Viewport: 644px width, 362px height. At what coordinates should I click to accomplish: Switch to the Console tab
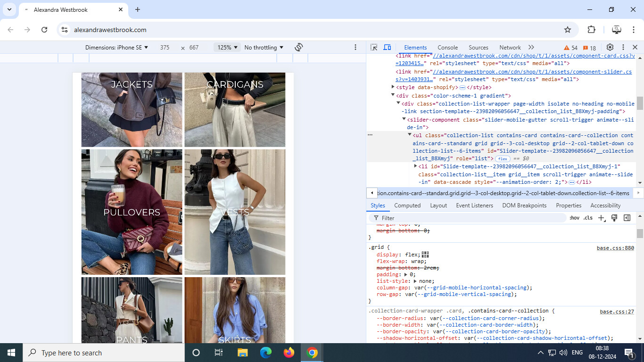447,48
